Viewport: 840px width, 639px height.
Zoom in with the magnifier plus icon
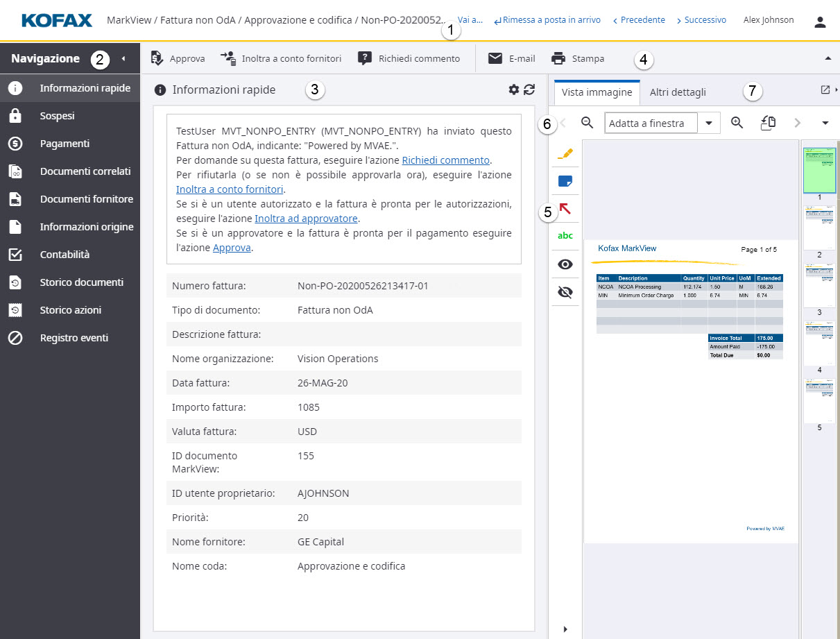(x=737, y=123)
